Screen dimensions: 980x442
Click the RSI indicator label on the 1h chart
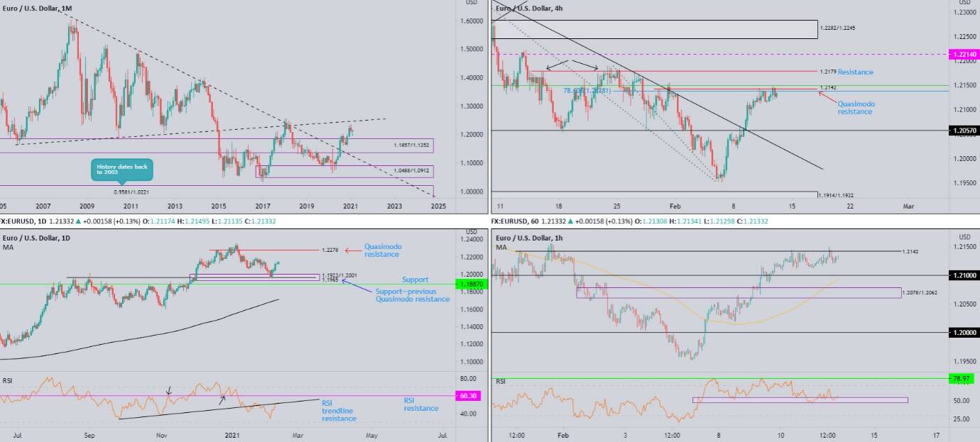coord(501,381)
